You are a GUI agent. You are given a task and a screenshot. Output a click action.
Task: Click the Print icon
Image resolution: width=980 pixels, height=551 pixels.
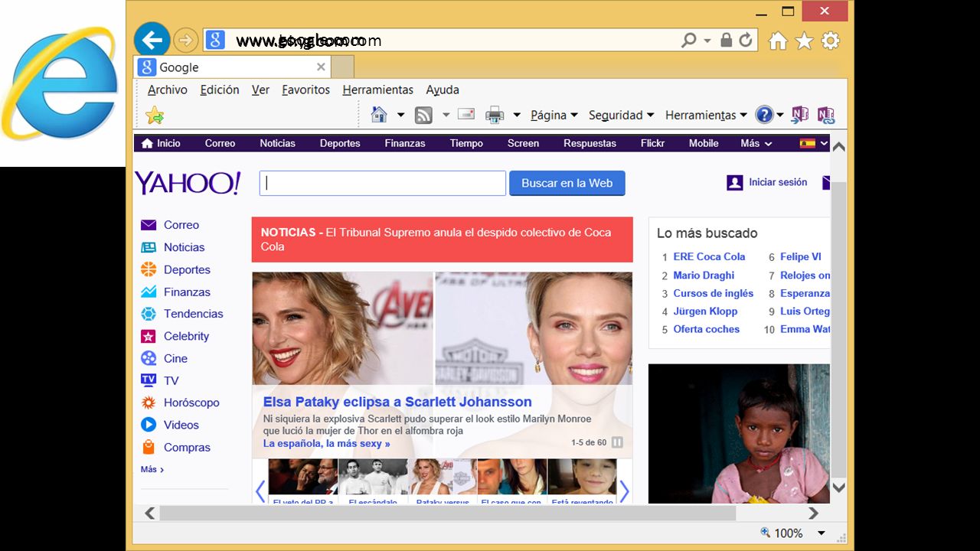495,116
